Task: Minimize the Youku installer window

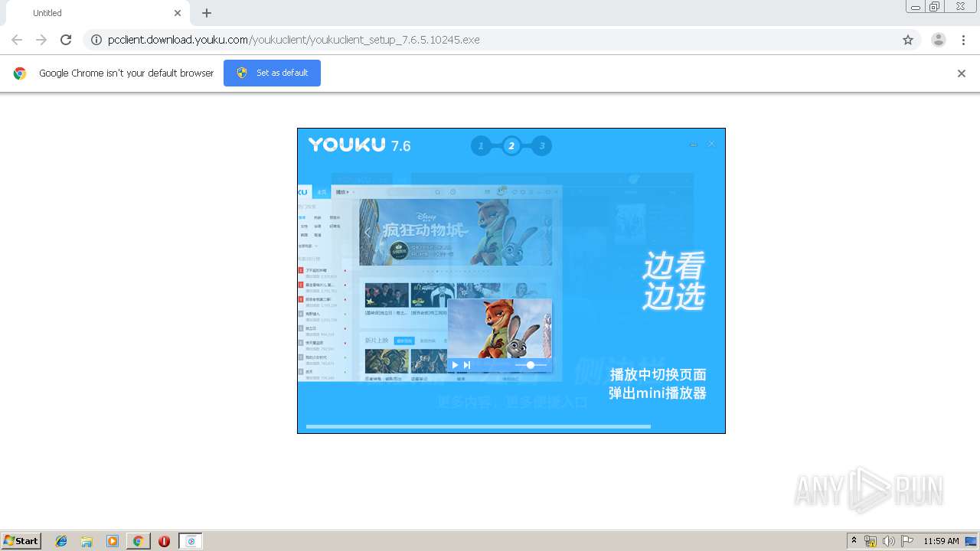Action: point(694,144)
